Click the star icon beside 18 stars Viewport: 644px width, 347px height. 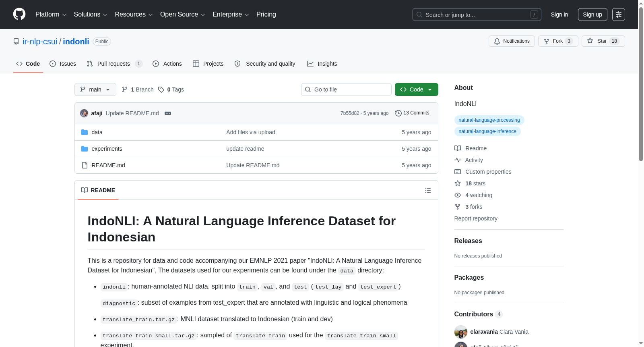(458, 183)
